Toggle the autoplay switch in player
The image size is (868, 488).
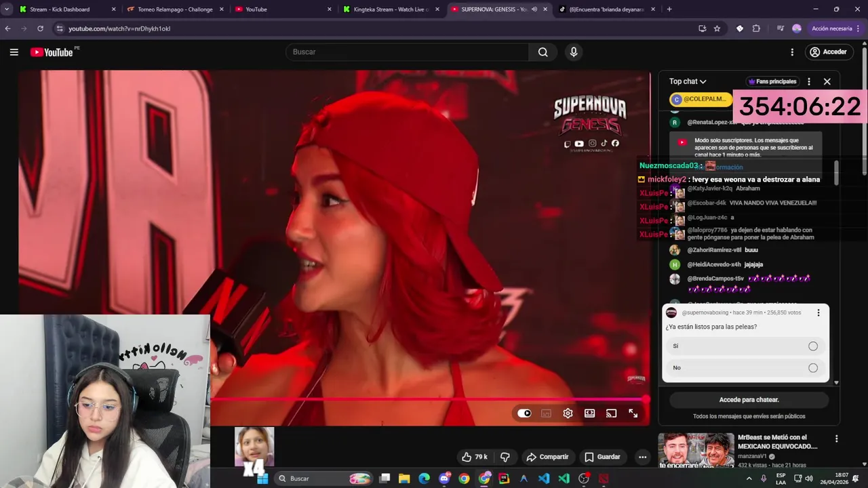[524, 413]
